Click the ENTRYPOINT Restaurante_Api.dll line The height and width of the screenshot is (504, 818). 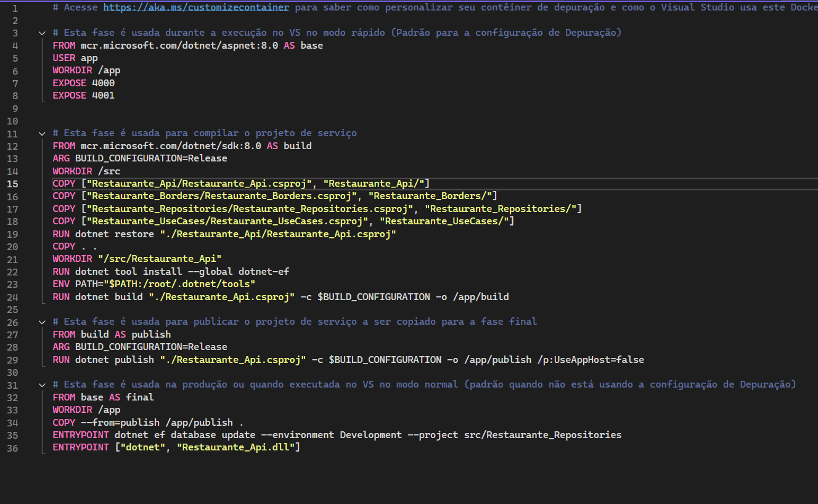(177, 447)
